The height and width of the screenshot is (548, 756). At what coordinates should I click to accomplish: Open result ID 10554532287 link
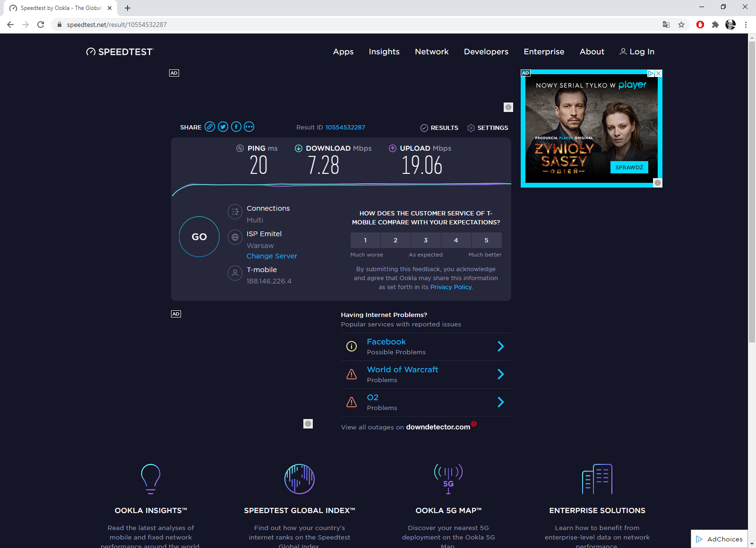[345, 128]
